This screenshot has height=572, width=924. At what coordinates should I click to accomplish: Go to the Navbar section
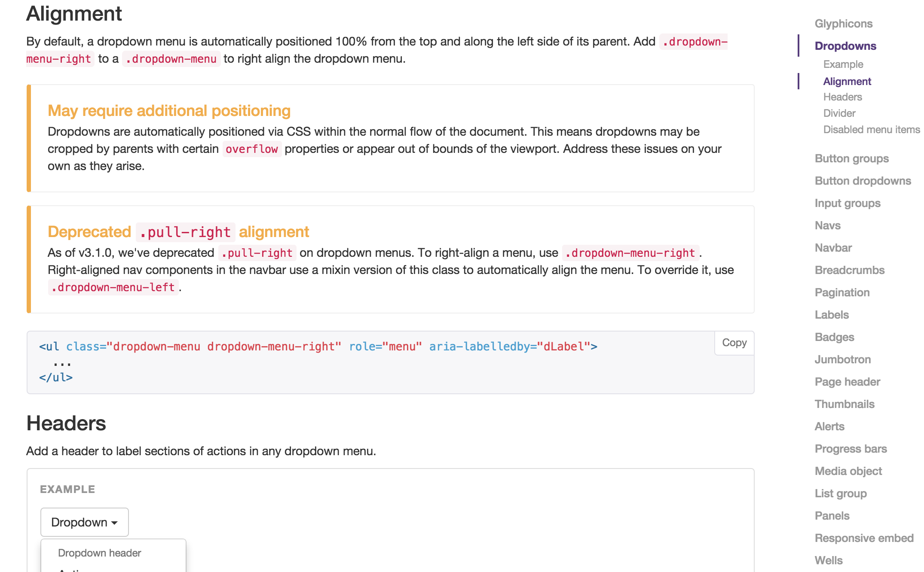coord(833,248)
